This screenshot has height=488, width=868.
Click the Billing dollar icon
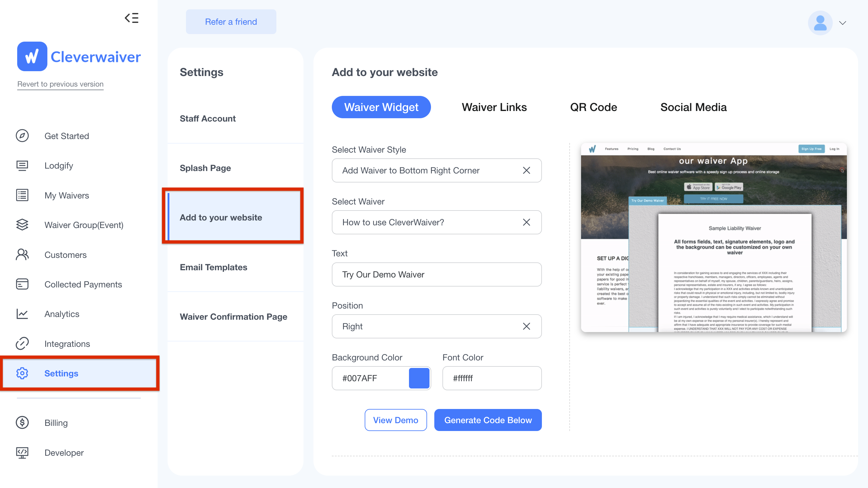22,423
